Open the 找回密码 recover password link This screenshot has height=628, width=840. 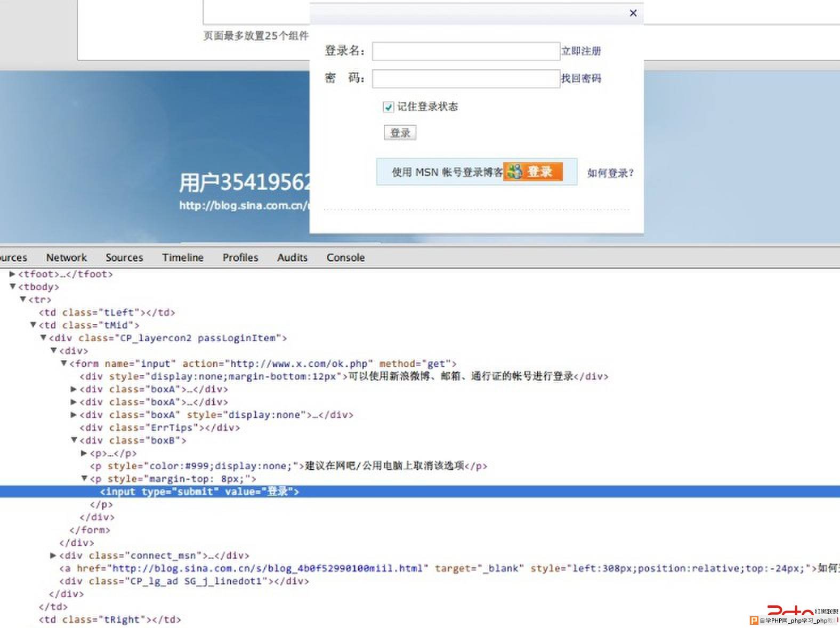click(581, 78)
